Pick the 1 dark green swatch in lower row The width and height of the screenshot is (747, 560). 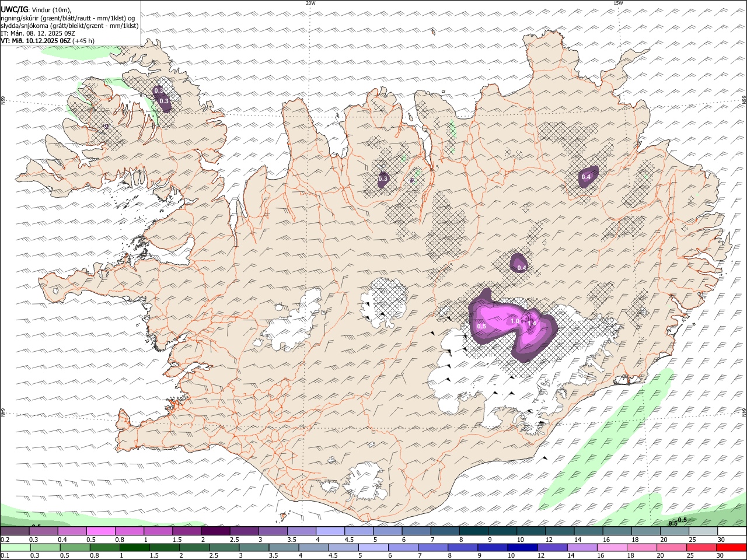[x=134, y=547]
